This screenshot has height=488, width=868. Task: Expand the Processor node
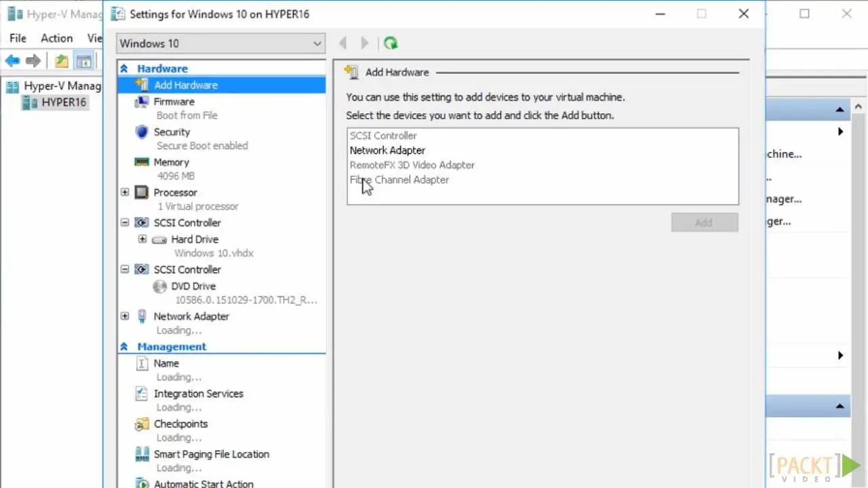125,192
